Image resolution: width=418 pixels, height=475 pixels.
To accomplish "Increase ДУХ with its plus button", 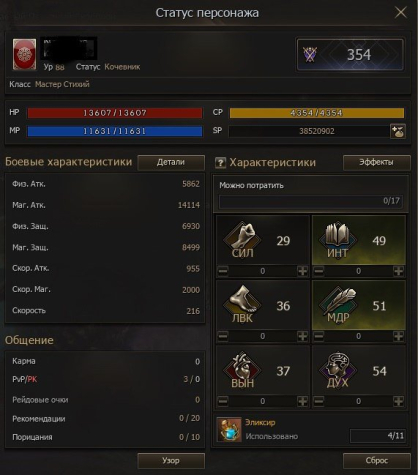I will pyautogui.click(x=398, y=401).
